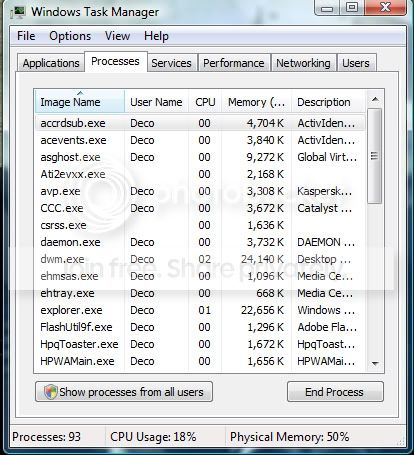The height and width of the screenshot is (455, 414).
Task: Maximize the Task Manager window
Action: click(x=352, y=8)
